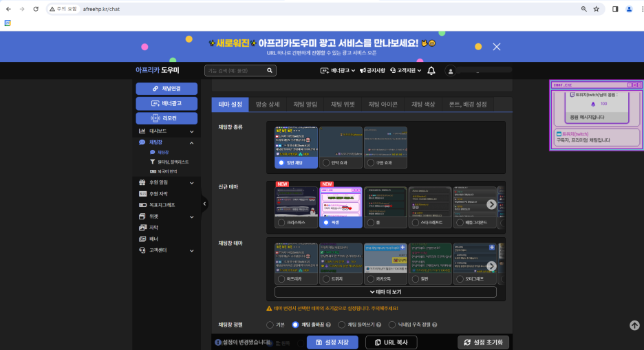Expand the 대시보드 sidebar section

coord(191,132)
